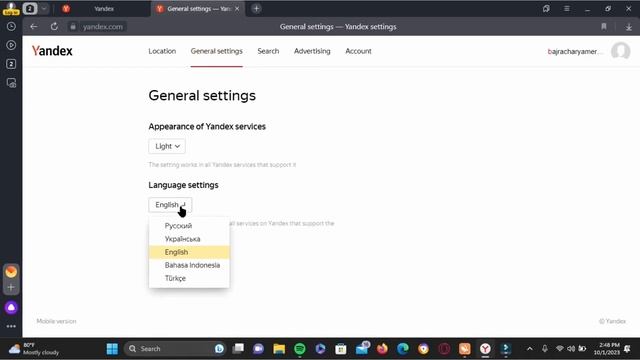Click the tabs counter icon in sidebar
Image resolution: width=640 pixels, height=360 pixels.
pos(11,64)
